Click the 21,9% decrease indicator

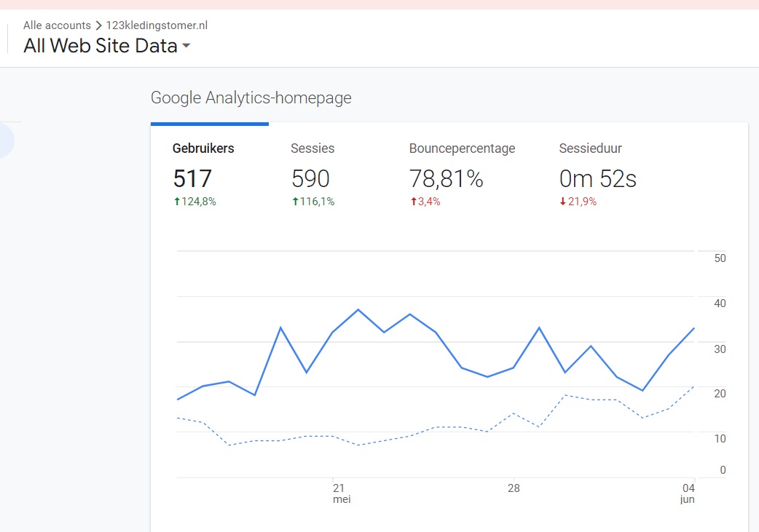(x=578, y=202)
